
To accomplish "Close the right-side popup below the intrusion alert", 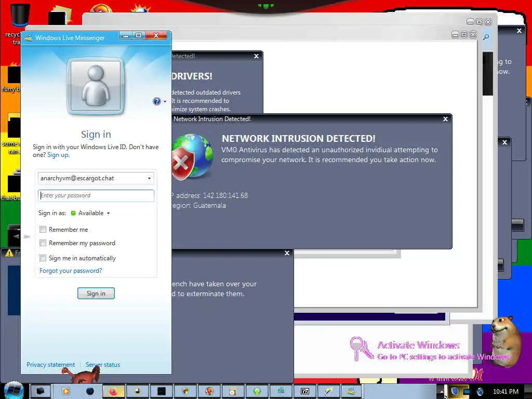I will 504,142.
